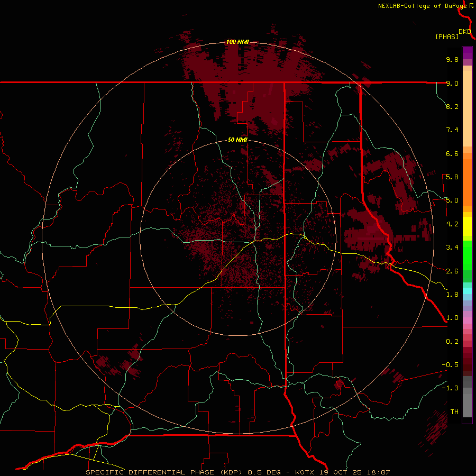Viewport: 476px width, 476px height.
Task: Click the 4.2 legend value
Action: (x=452, y=224)
